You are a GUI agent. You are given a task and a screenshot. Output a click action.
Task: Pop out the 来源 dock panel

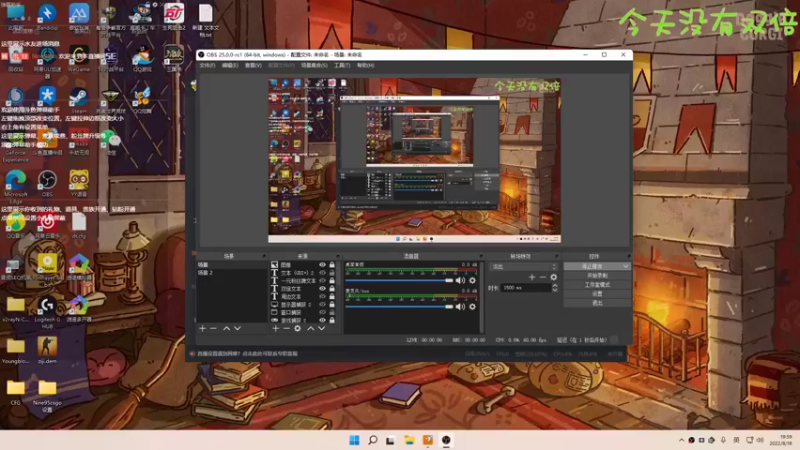coord(338,256)
